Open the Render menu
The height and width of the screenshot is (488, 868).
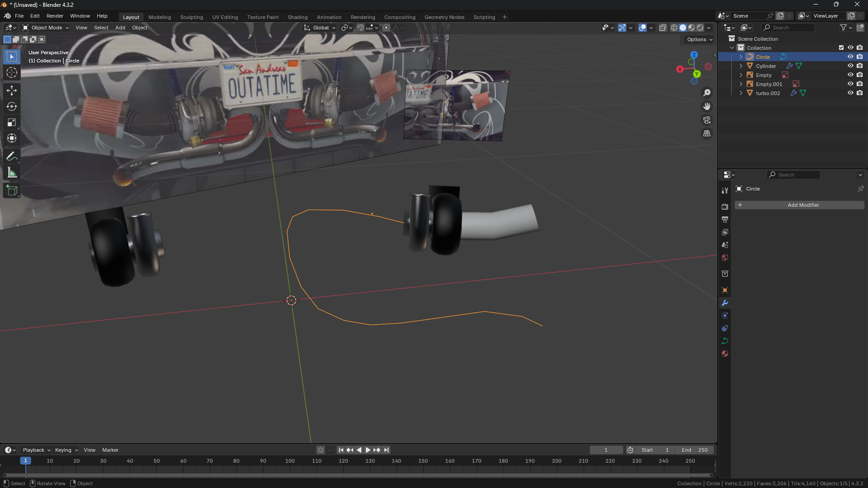click(55, 16)
